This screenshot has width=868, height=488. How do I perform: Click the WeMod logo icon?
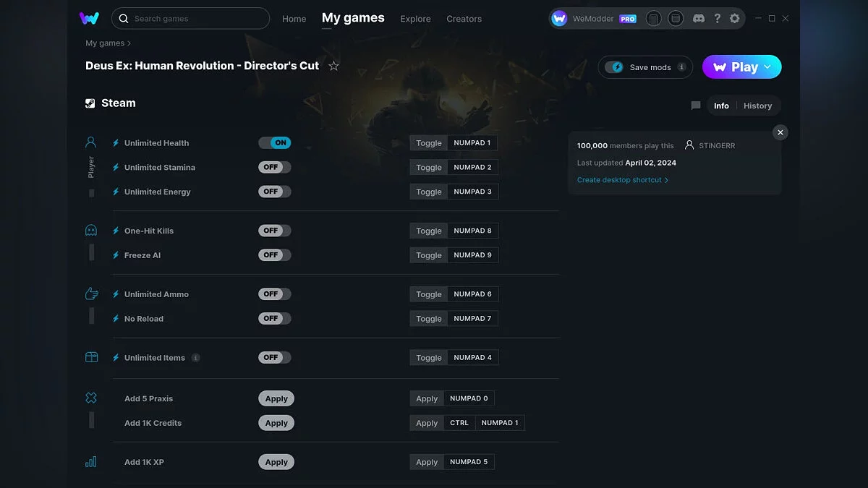point(89,19)
